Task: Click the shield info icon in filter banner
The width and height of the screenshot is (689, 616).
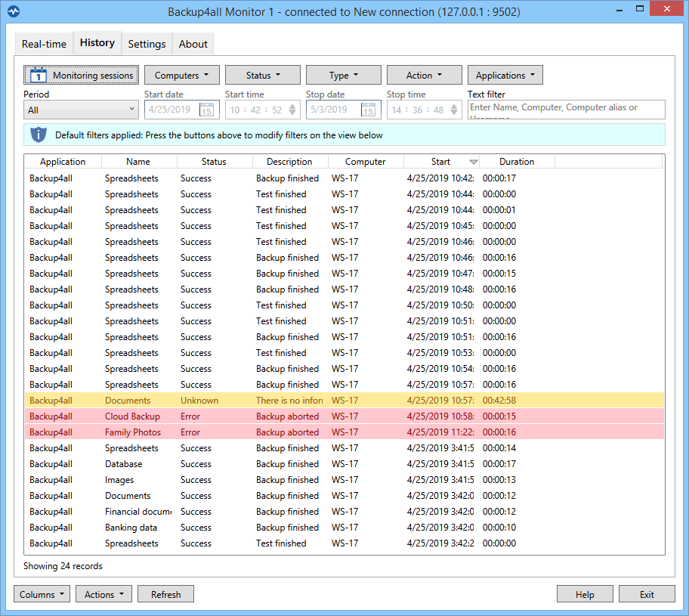Action: tap(39, 135)
